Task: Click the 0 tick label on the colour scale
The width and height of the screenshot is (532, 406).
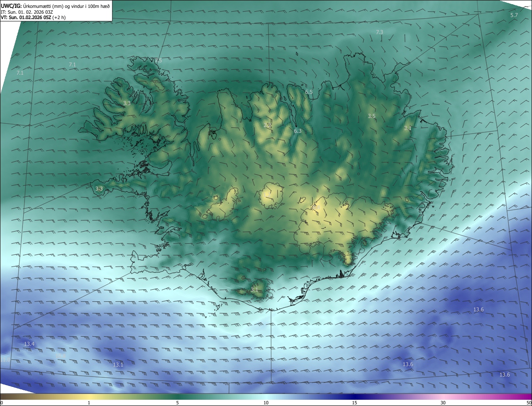Action: click(1, 403)
